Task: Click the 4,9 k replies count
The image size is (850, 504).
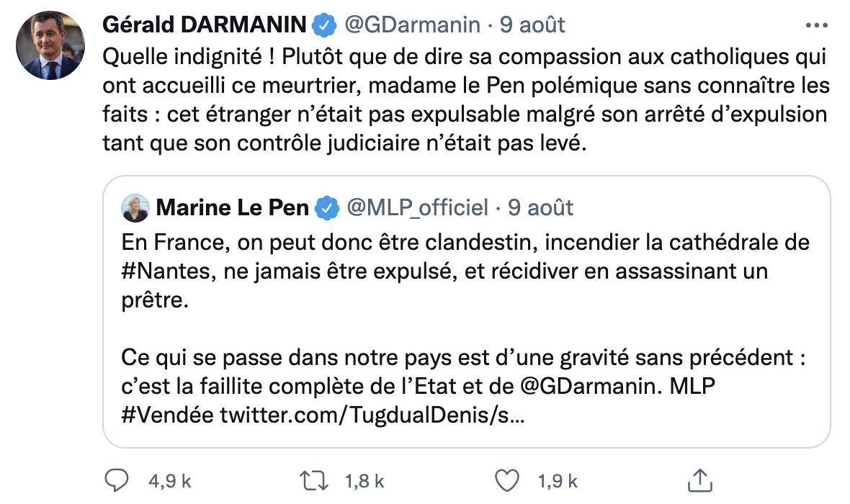Action: (169, 480)
